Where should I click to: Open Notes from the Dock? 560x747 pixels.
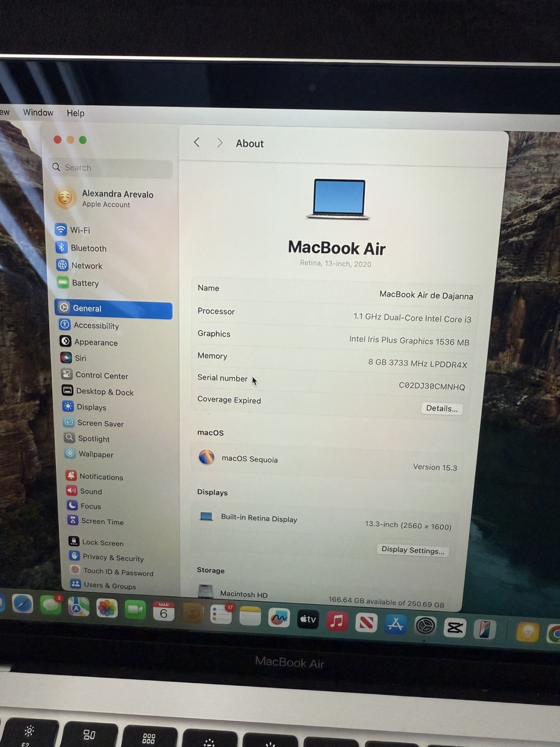[x=250, y=616]
